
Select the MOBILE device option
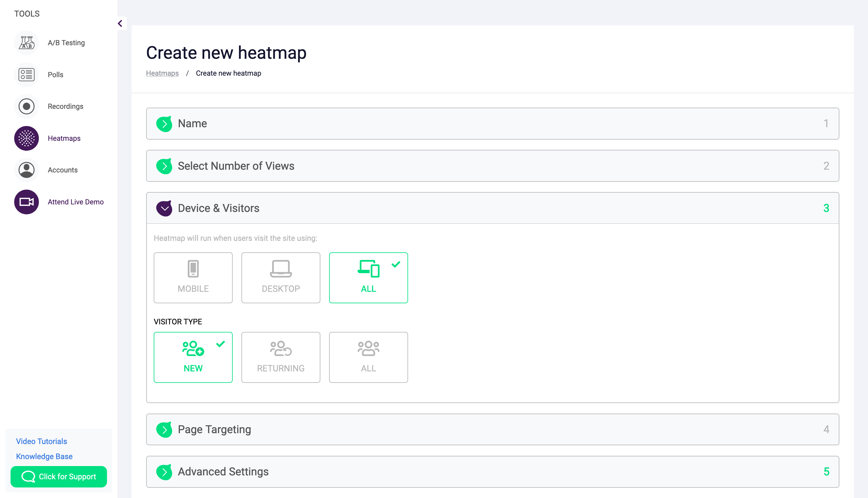pyautogui.click(x=193, y=277)
